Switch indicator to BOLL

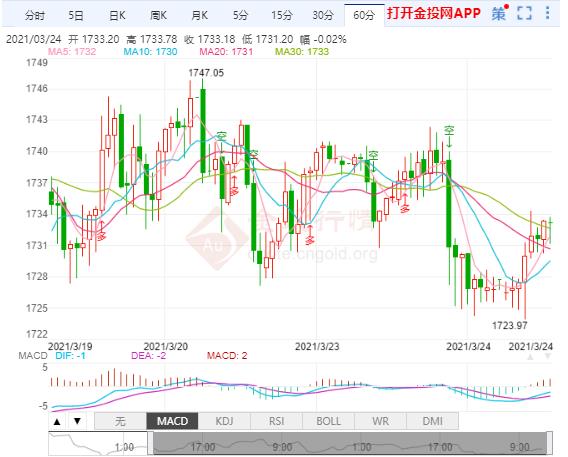[x=329, y=421]
